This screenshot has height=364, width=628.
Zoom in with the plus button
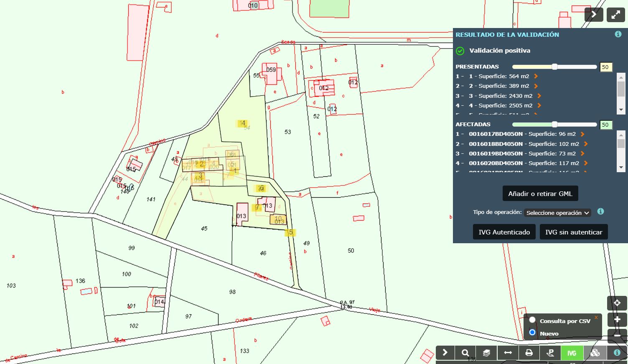point(617,320)
